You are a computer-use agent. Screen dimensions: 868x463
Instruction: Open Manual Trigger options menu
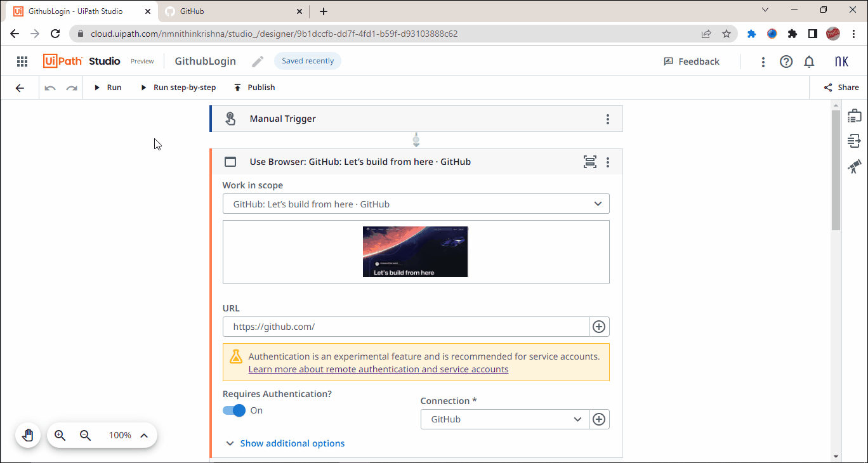click(x=608, y=119)
